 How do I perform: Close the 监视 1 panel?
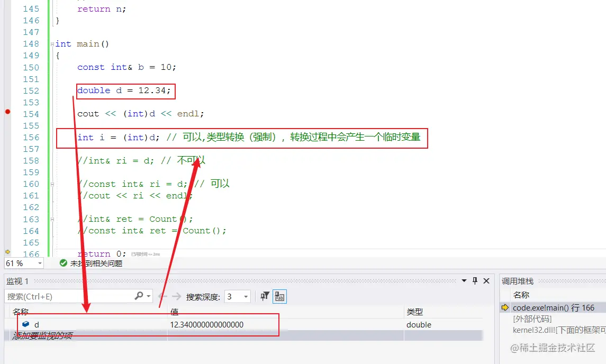coord(486,281)
